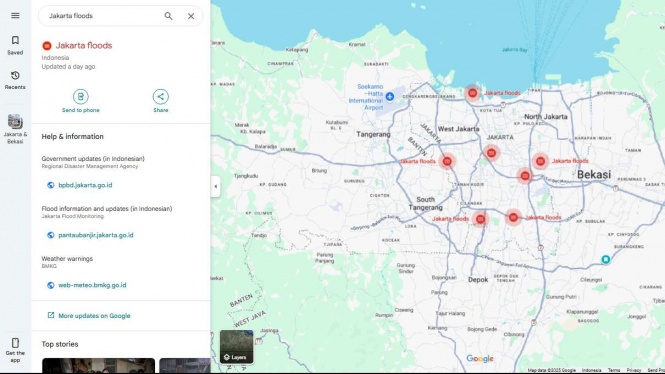
Task: Click the second Top stories thumbnail
Action: tap(185, 366)
